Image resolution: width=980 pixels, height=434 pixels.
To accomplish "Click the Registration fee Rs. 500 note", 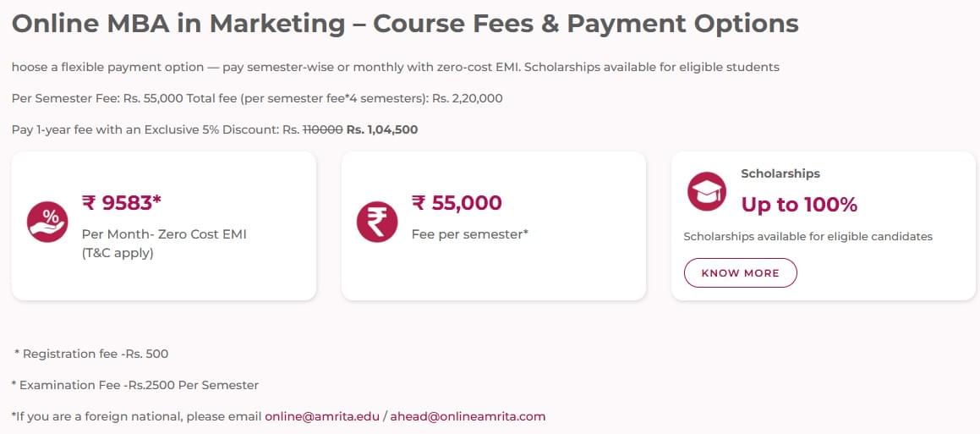I will click(91, 354).
